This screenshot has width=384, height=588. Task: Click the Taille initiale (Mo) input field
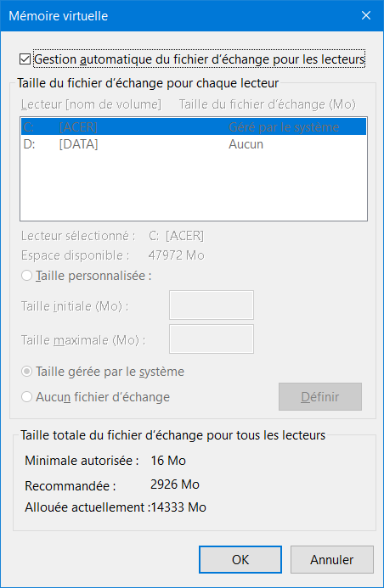tap(212, 305)
